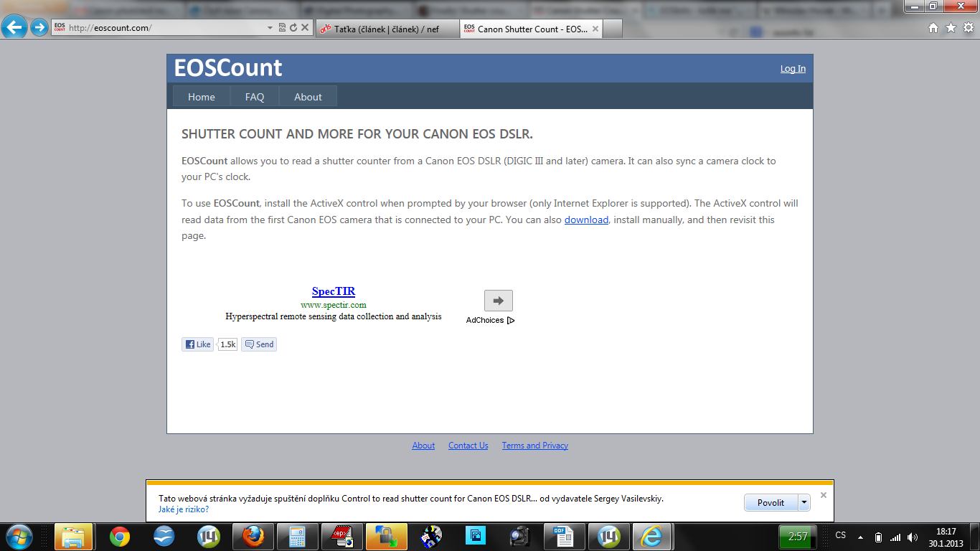Click the download link in the text

click(x=586, y=220)
